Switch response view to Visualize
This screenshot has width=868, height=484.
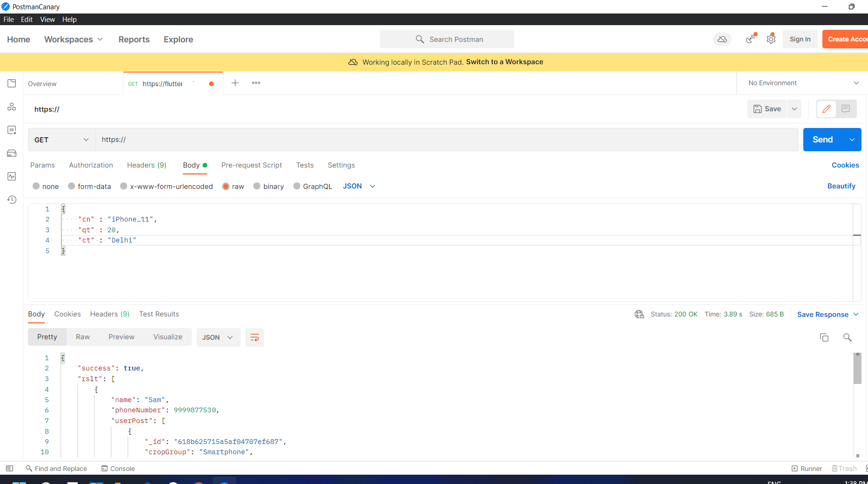coord(168,337)
